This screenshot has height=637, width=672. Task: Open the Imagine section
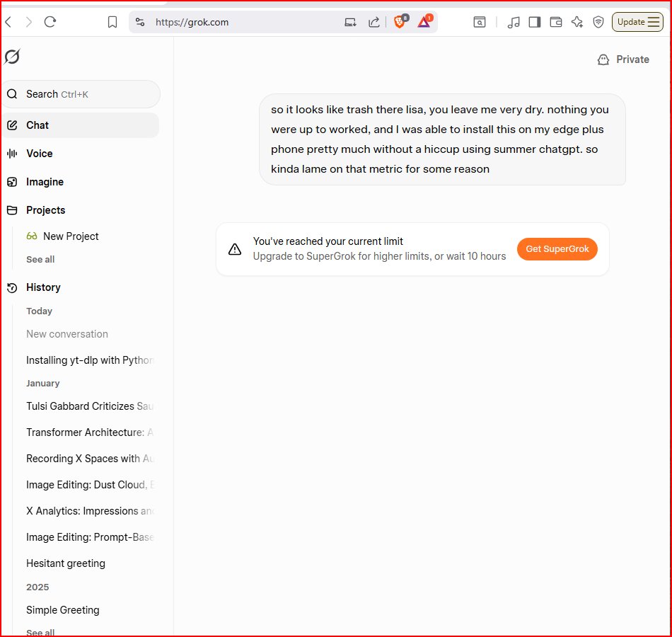coord(45,182)
